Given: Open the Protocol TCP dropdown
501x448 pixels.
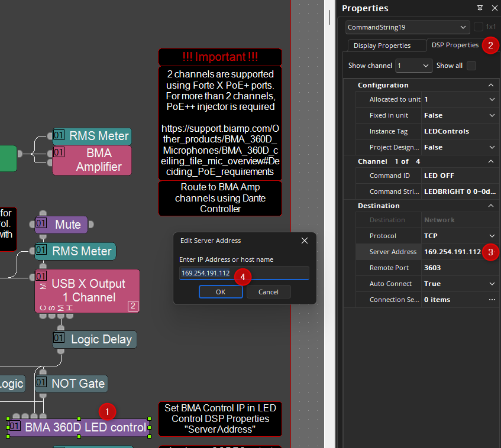Looking at the screenshot, I should point(492,236).
